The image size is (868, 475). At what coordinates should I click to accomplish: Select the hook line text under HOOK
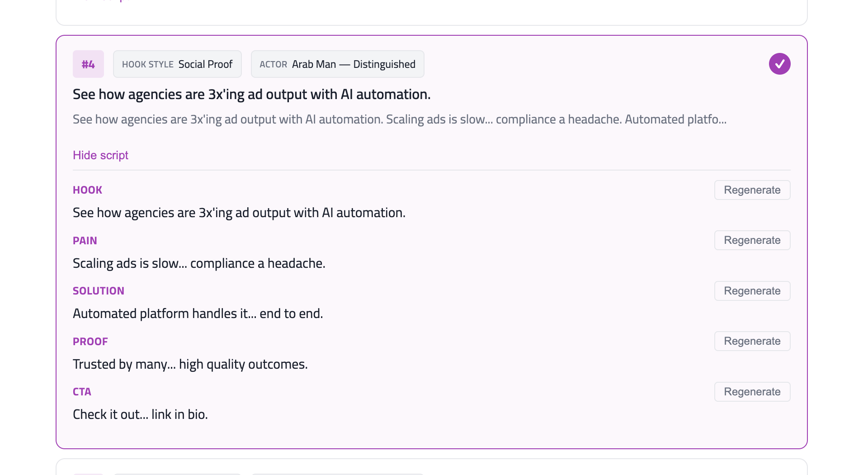(x=239, y=213)
